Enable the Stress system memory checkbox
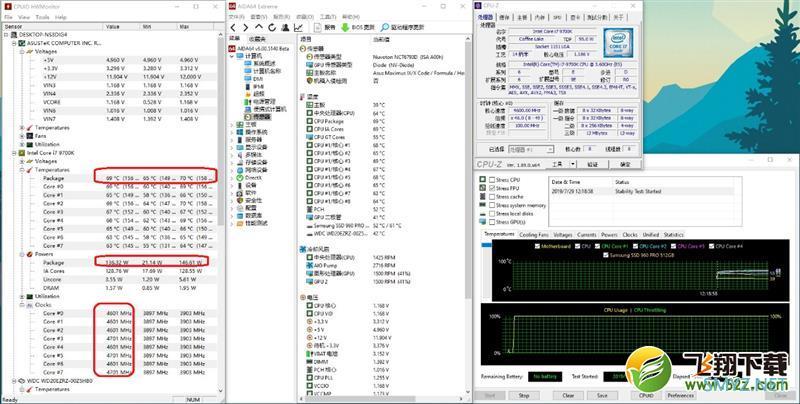The image size is (800, 404). pos(492,206)
